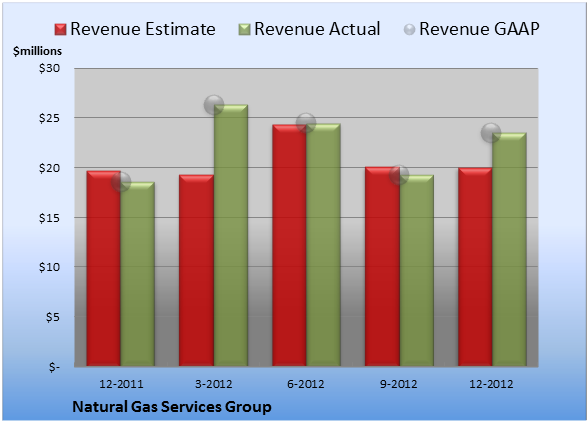588x422 pixels.
Task: Click the '$20' y-axis label
Action: point(50,168)
